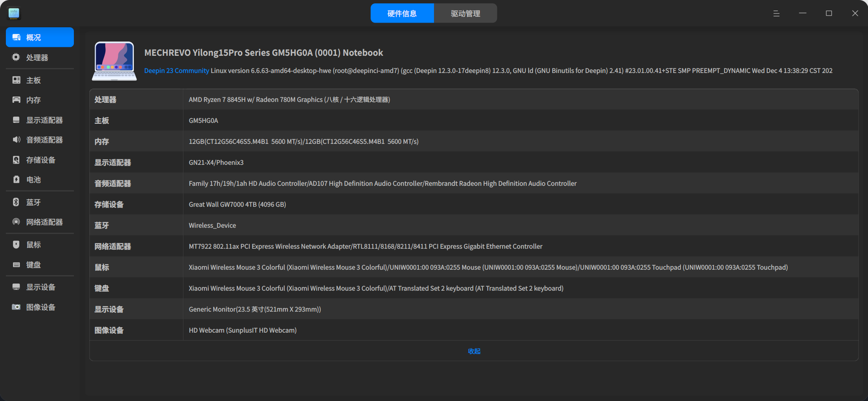
Task: Open the 电池 battery icon
Action: pyautogui.click(x=16, y=180)
